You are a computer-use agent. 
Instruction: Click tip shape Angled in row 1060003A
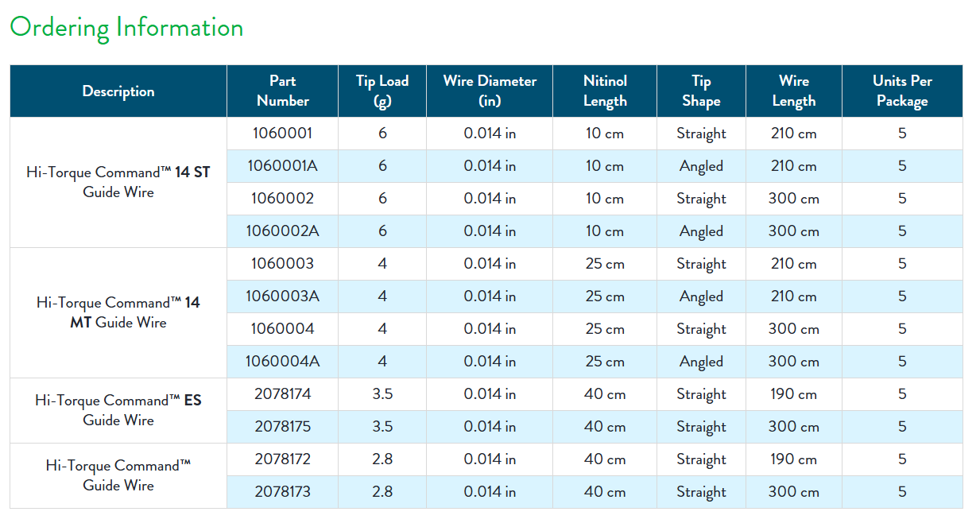coord(701,296)
